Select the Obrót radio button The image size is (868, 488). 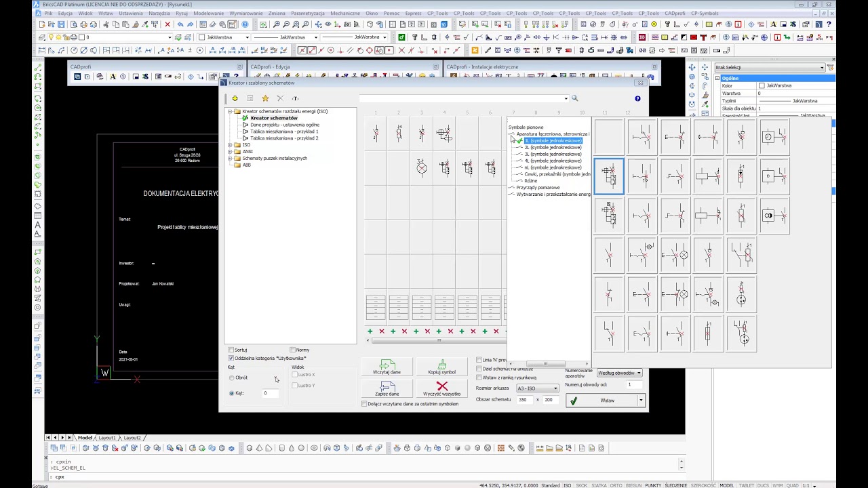pyautogui.click(x=231, y=378)
